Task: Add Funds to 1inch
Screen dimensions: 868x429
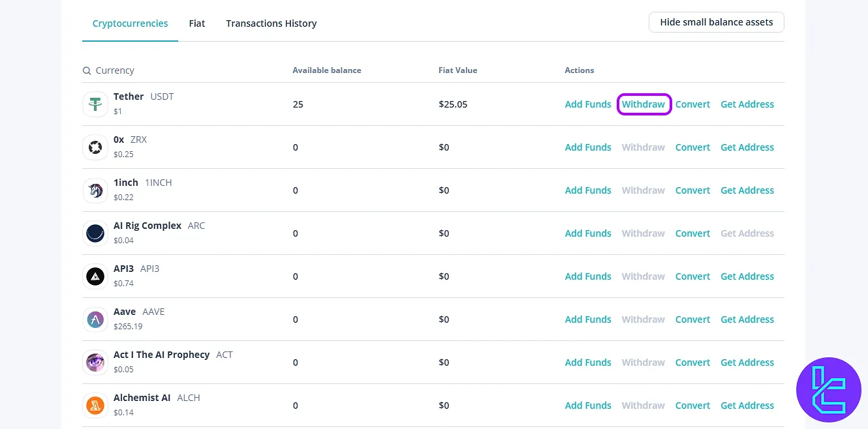Action: 588,190
